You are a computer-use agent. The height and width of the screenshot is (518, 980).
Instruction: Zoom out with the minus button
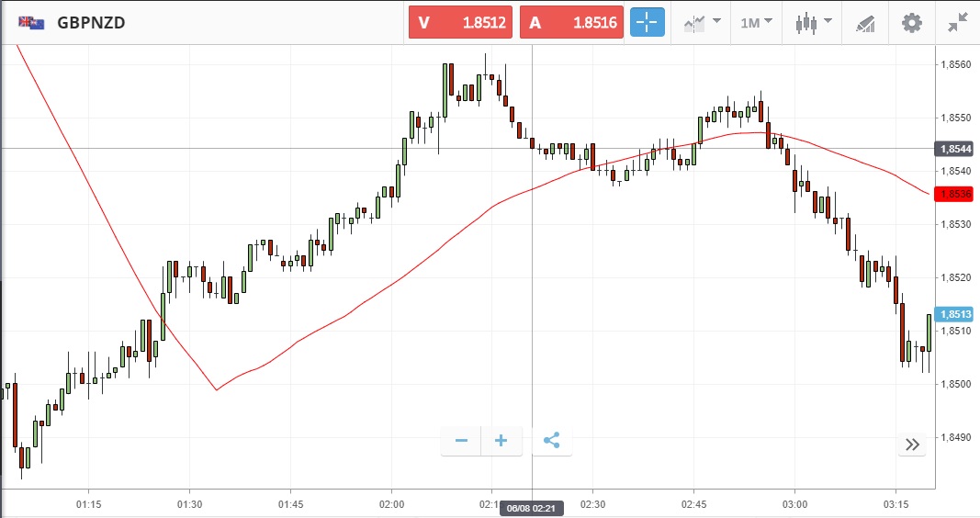pyautogui.click(x=461, y=441)
